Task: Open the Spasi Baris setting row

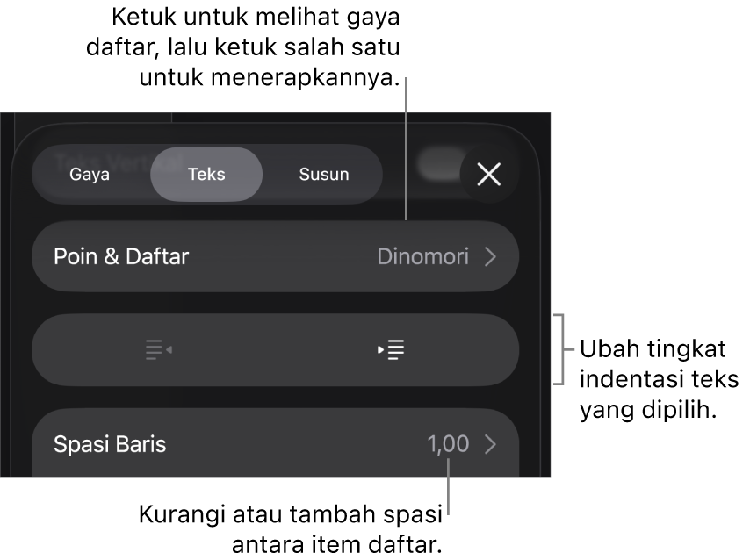Action: click(275, 443)
